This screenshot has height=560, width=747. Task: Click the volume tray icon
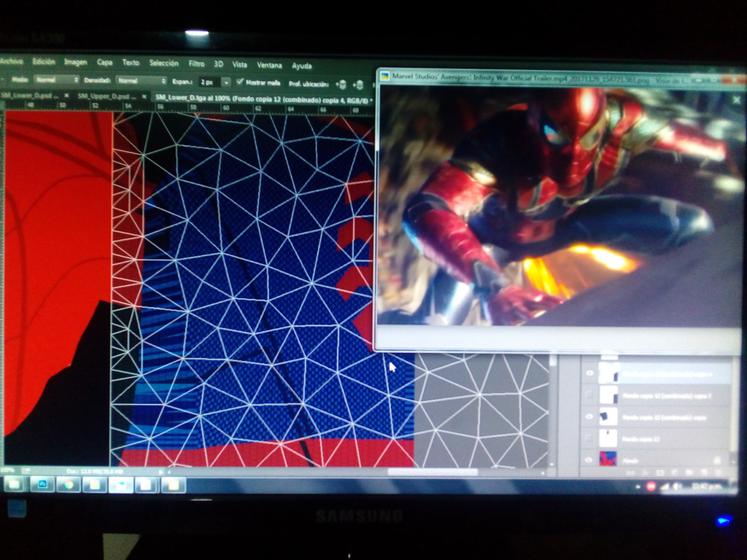pos(677,486)
